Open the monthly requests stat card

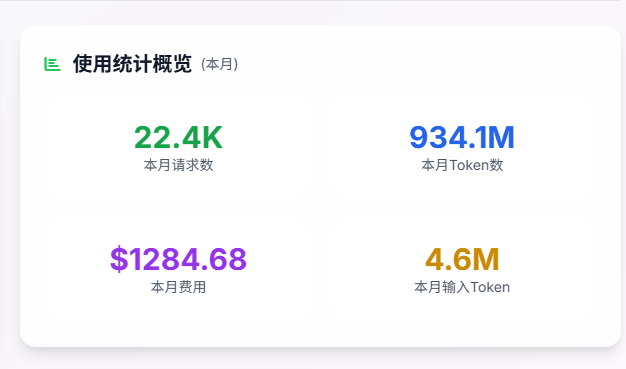[x=178, y=147]
